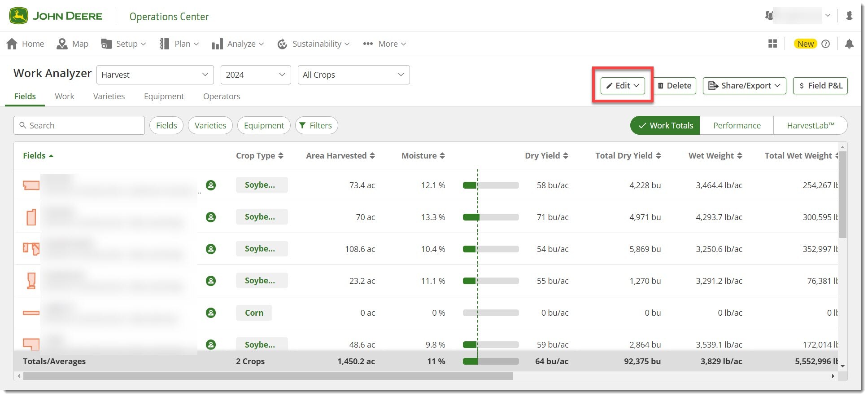Open the Field P&L button
Screen dimensions: 868x397
(820, 85)
